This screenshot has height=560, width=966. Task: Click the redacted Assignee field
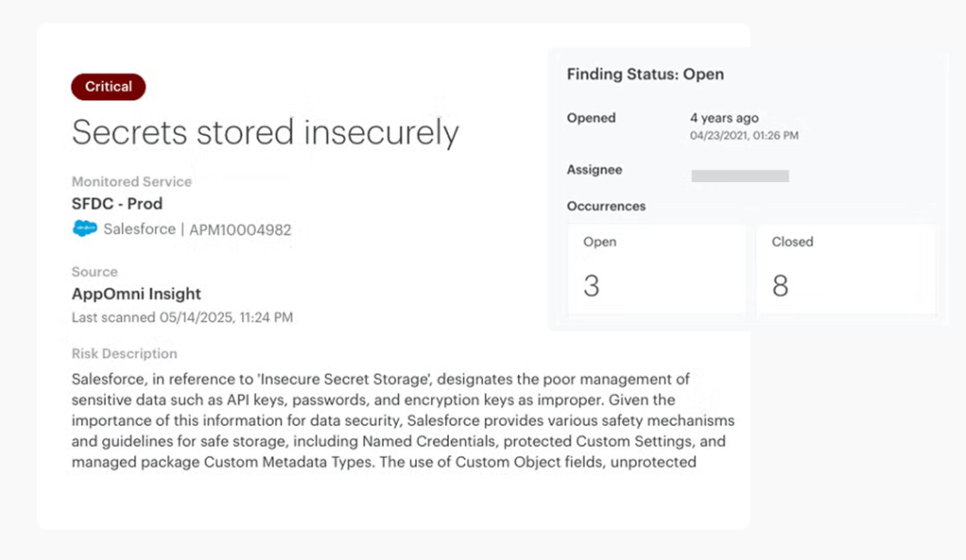pyautogui.click(x=740, y=176)
